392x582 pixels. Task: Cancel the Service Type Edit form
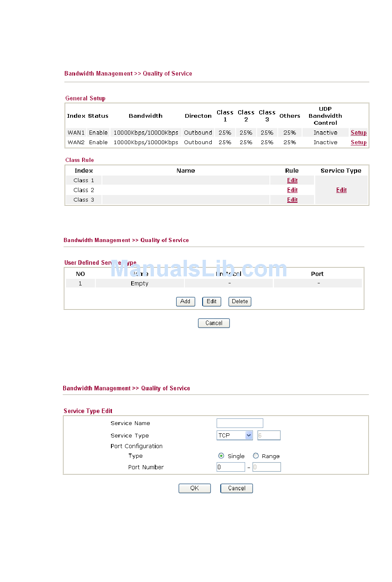coord(236,488)
